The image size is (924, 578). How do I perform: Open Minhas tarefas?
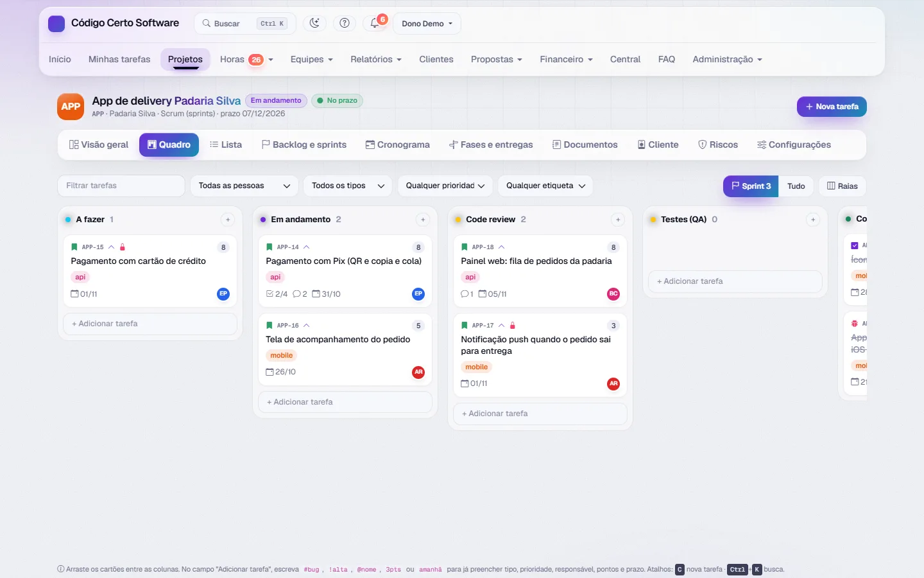click(119, 60)
